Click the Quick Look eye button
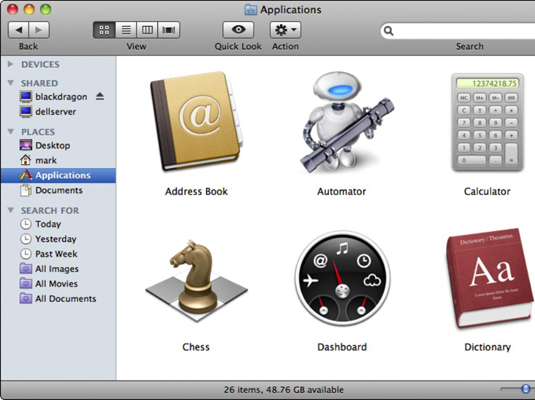This screenshot has height=400, width=535. (238, 30)
